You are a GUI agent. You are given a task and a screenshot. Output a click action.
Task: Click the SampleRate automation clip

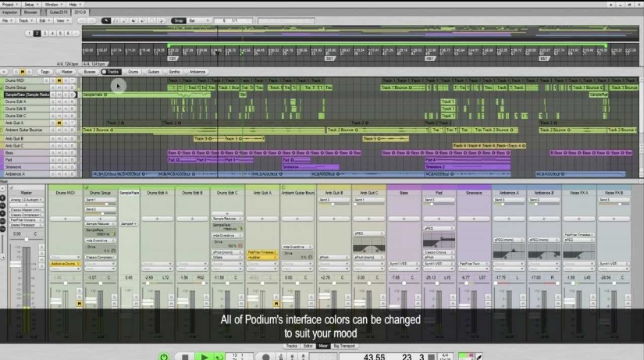[146, 95]
